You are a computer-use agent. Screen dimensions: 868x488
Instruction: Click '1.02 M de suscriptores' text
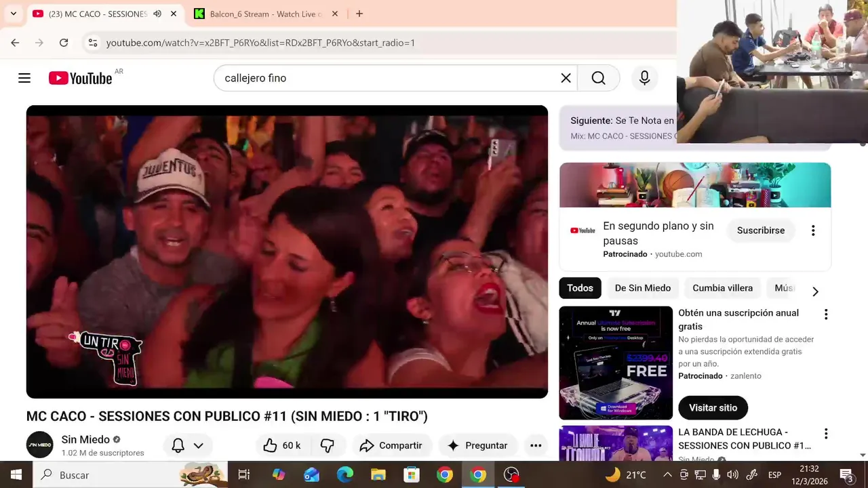(x=102, y=453)
